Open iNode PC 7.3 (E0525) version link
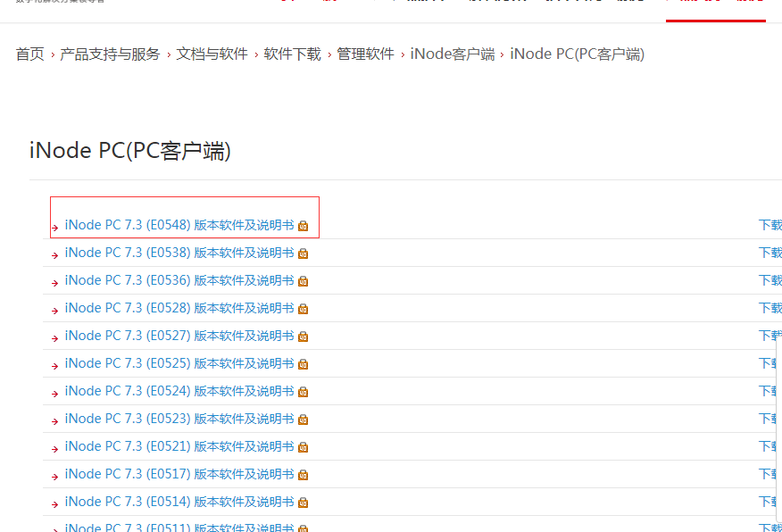 pyautogui.click(x=179, y=363)
